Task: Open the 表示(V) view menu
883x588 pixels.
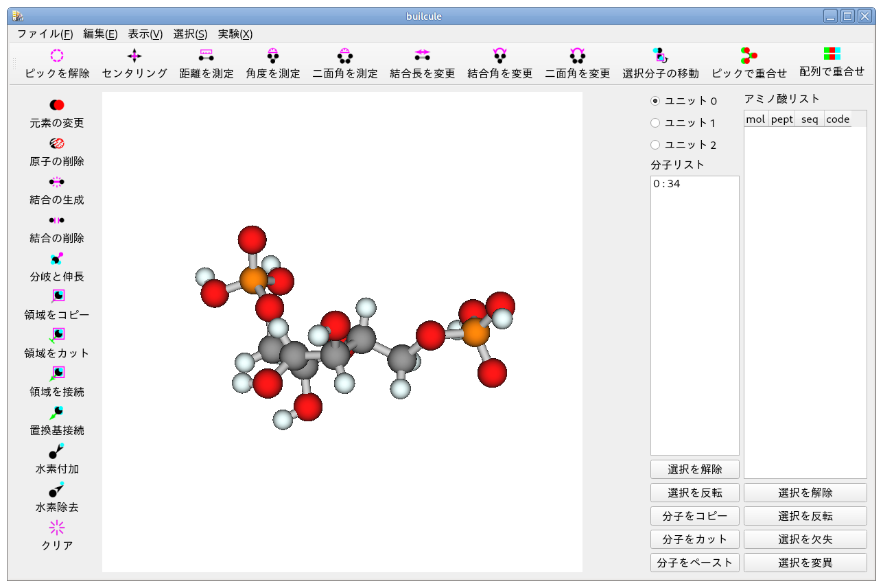Action: [145, 34]
